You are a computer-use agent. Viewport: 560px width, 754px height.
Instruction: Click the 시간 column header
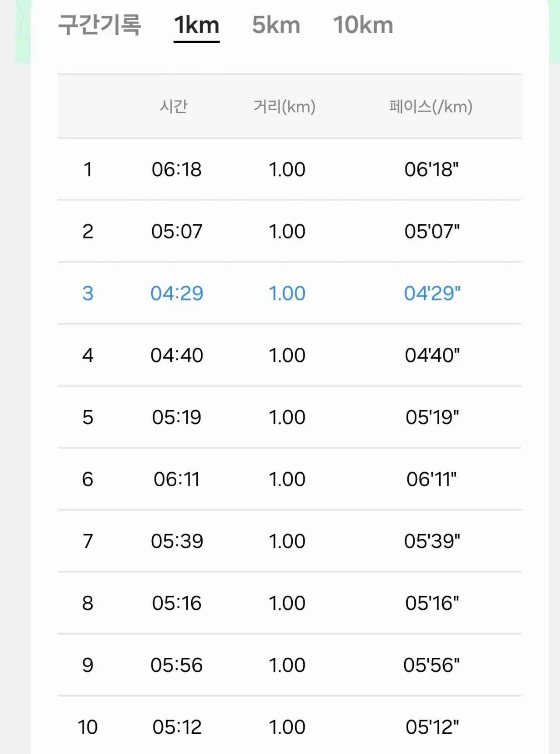coord(174,106)
